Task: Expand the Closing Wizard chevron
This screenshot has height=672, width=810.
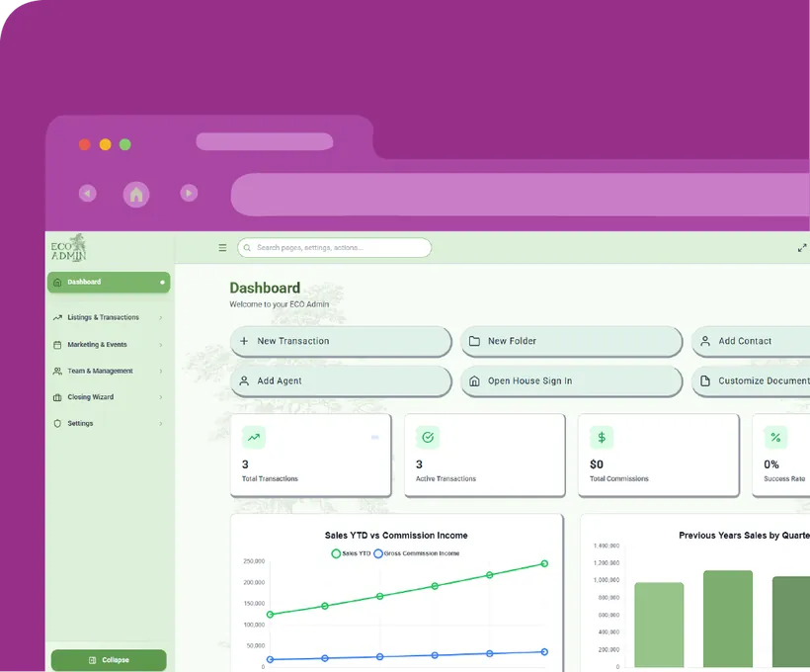Action: click(x=161, y=397)
